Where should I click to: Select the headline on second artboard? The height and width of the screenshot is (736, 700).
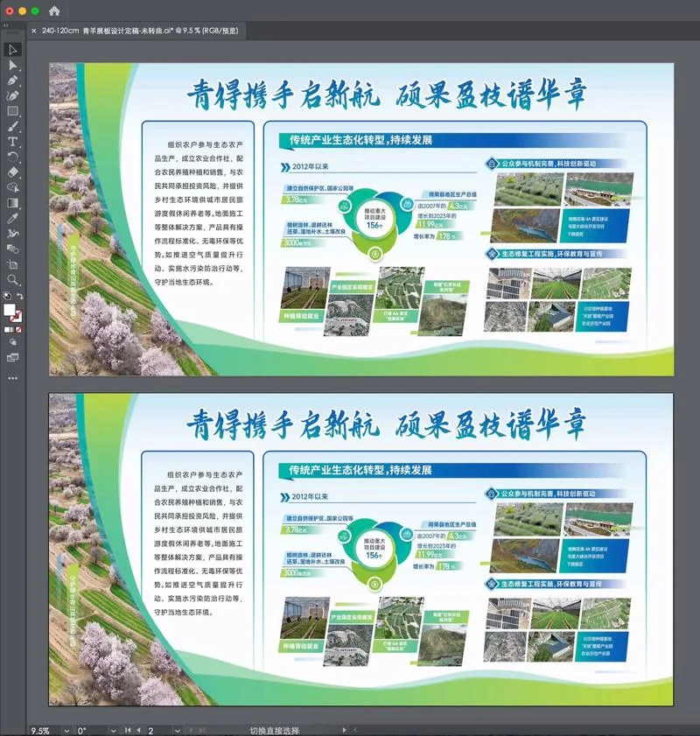(387, 424)
